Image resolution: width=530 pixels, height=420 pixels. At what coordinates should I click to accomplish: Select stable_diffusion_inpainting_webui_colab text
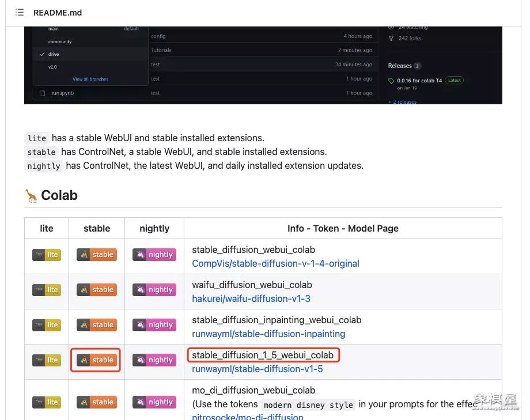(x=277, y=320)
